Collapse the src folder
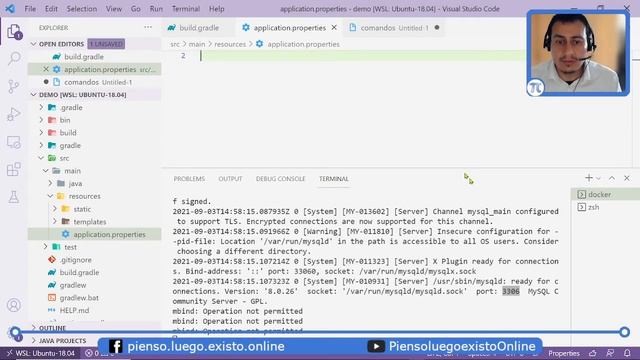 click(x=41, y=158)
